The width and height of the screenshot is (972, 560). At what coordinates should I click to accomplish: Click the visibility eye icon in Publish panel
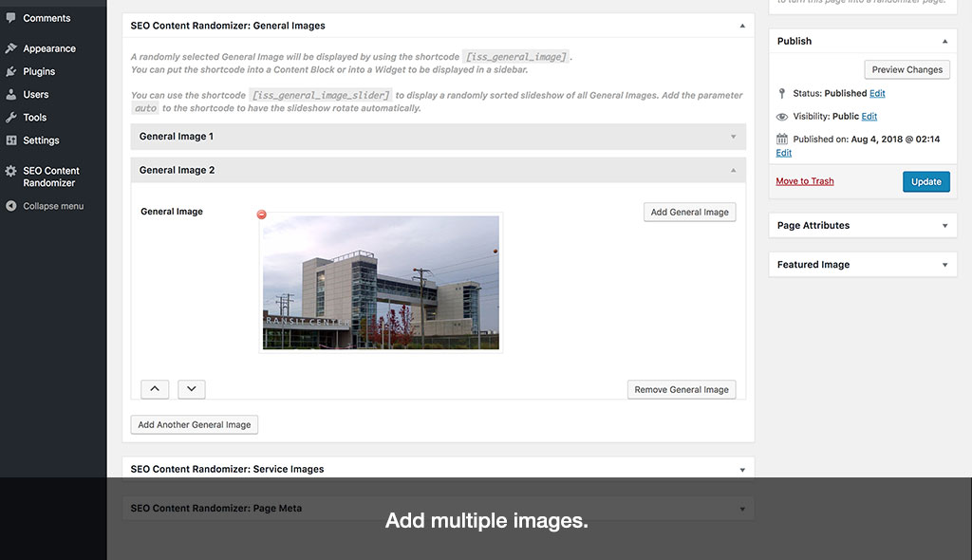tap(783, 116)
